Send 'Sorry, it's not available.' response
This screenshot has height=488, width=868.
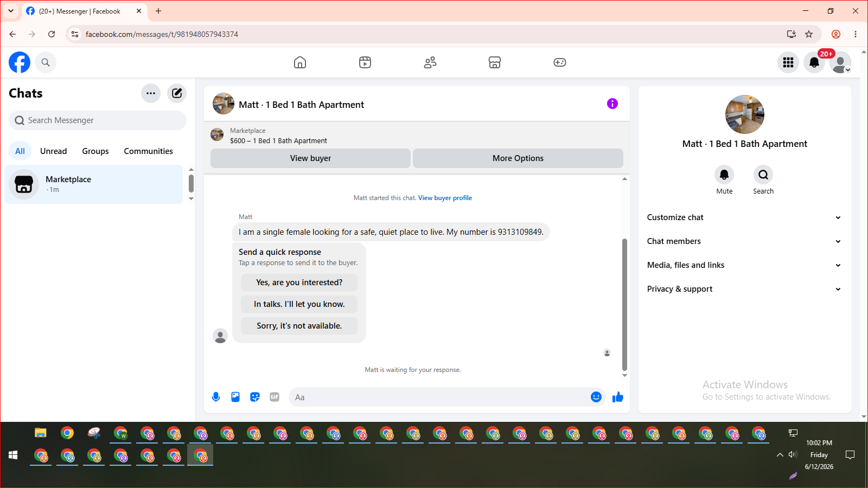point(299,326)
